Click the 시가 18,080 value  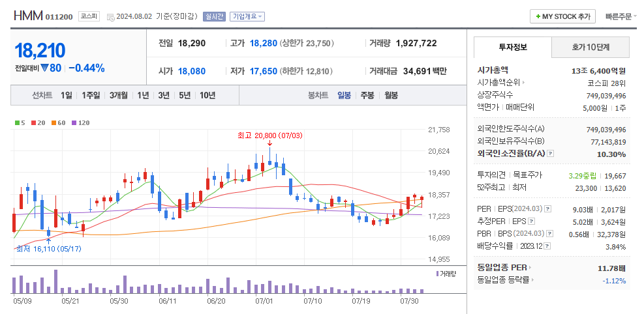coord(192,71)
